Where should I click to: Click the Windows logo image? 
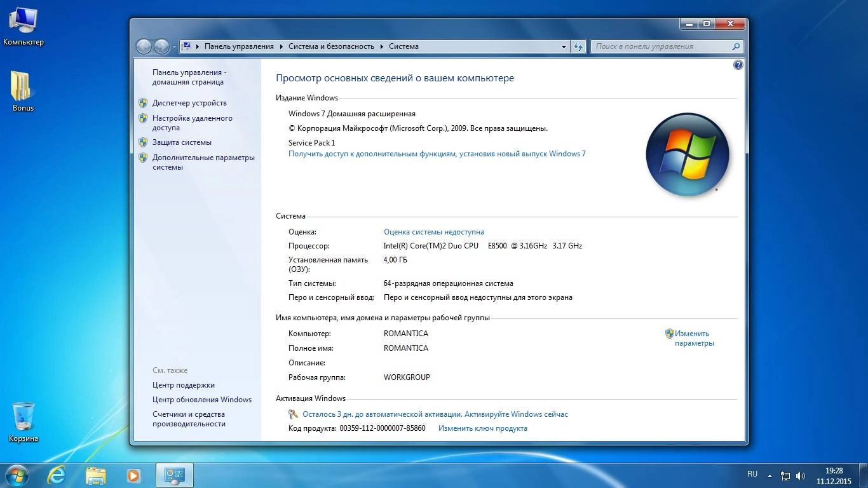687,154
